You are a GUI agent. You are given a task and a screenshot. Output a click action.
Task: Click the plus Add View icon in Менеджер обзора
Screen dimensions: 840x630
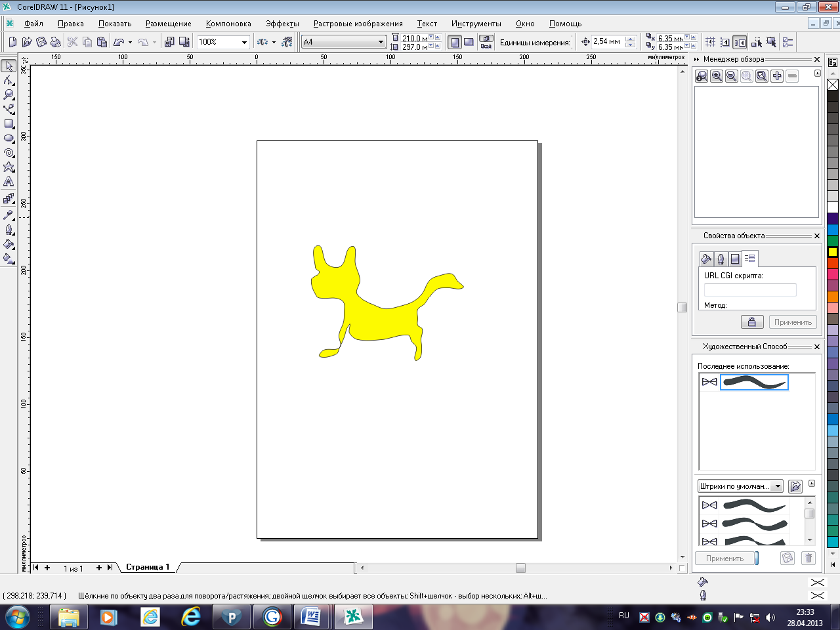click(x=777, y=76)
